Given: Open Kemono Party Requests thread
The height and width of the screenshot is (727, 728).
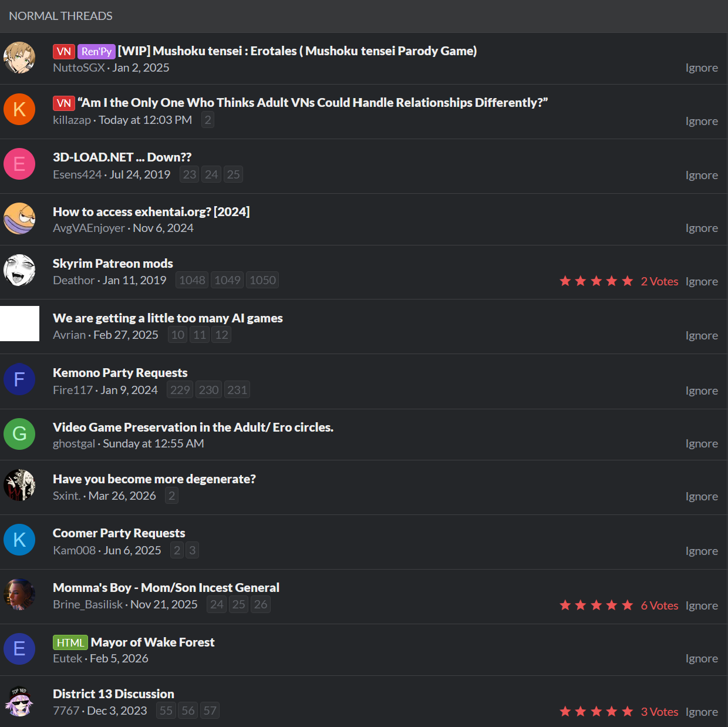Looking at the screenshot, I should coord(120,373).
